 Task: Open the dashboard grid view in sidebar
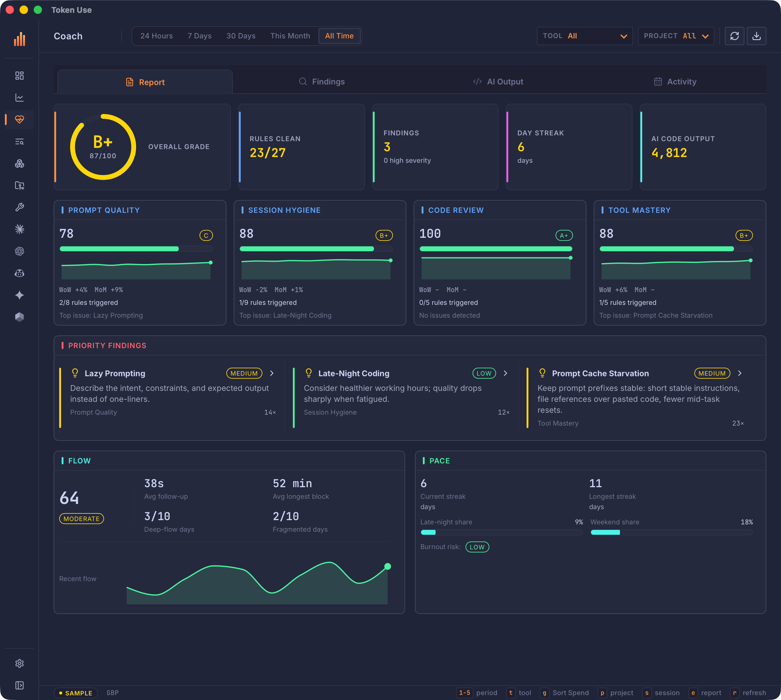tap(19, 75)
